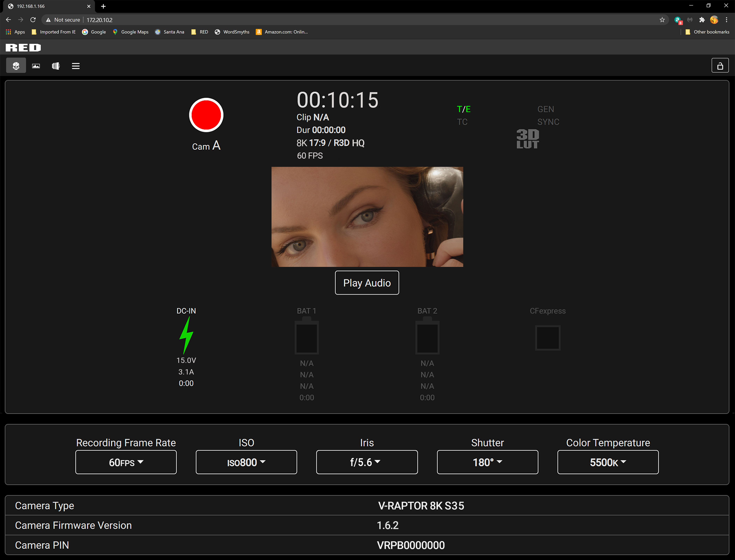735x560 pixels.
Task: Click the lock icon at top right
Action: pyautogui.click(x=720, y=66)
